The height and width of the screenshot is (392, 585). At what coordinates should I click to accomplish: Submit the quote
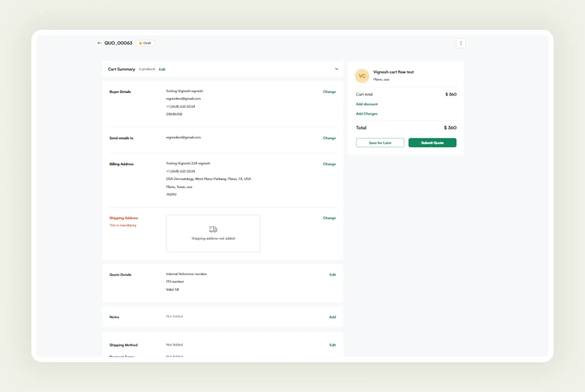pyautogui.click(x=432, y=142)
